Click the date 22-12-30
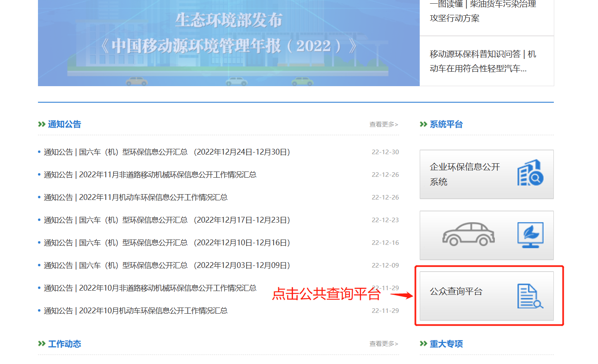Image resolution: width=598 pixels, height=364 pixels. (385, 152)
